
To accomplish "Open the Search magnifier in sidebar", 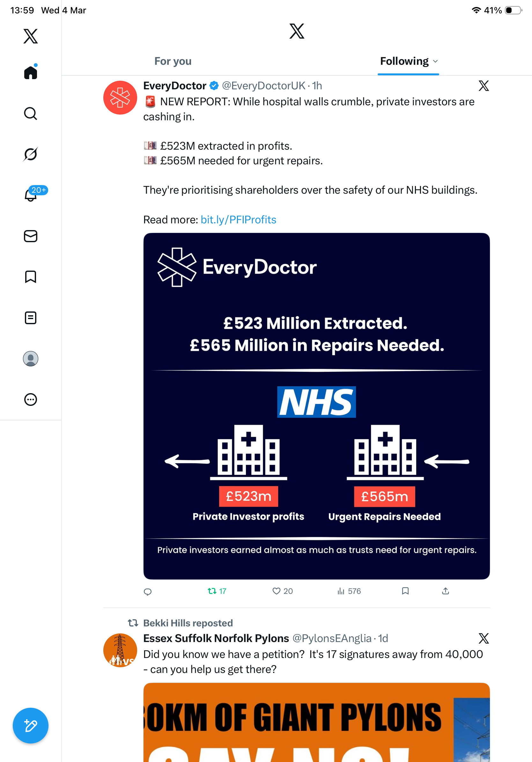I will [x=31, y=114].
